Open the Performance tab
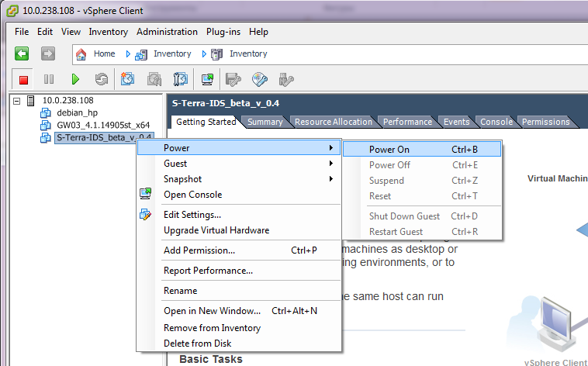The image size is (588, 366). [x=407, y=122]
